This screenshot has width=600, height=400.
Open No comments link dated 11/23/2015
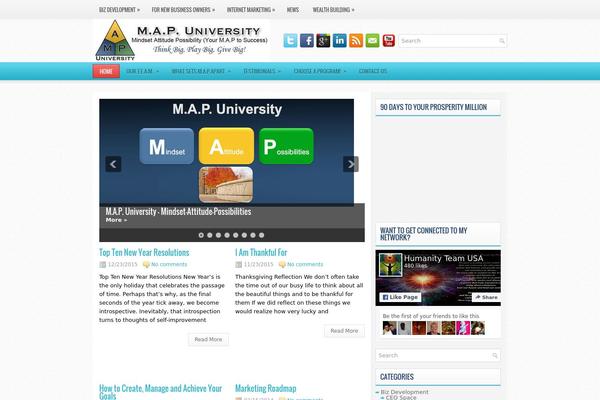(305, 264)
